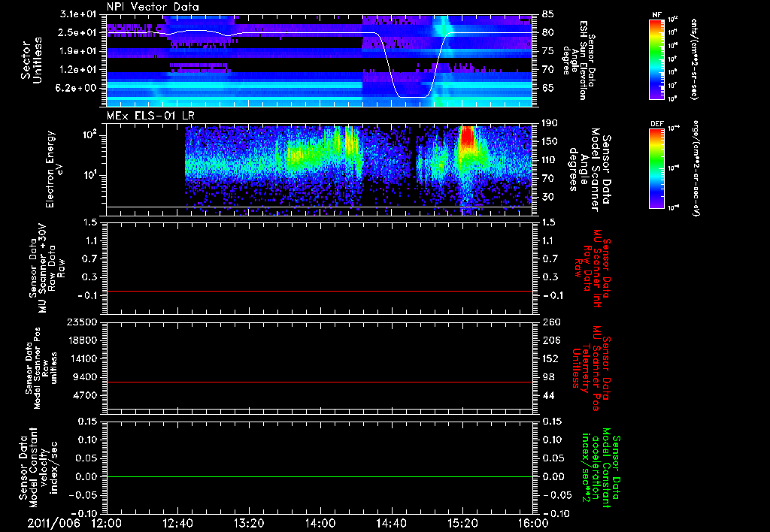Click the red MU Scanner Pos Telemetry title

pyautogui.click(x=591, y=368)
